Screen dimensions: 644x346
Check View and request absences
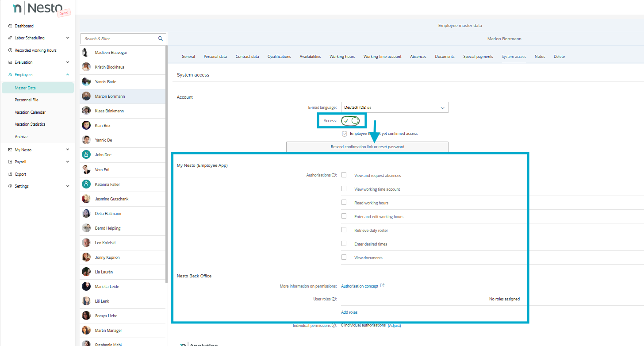point(344,175)
